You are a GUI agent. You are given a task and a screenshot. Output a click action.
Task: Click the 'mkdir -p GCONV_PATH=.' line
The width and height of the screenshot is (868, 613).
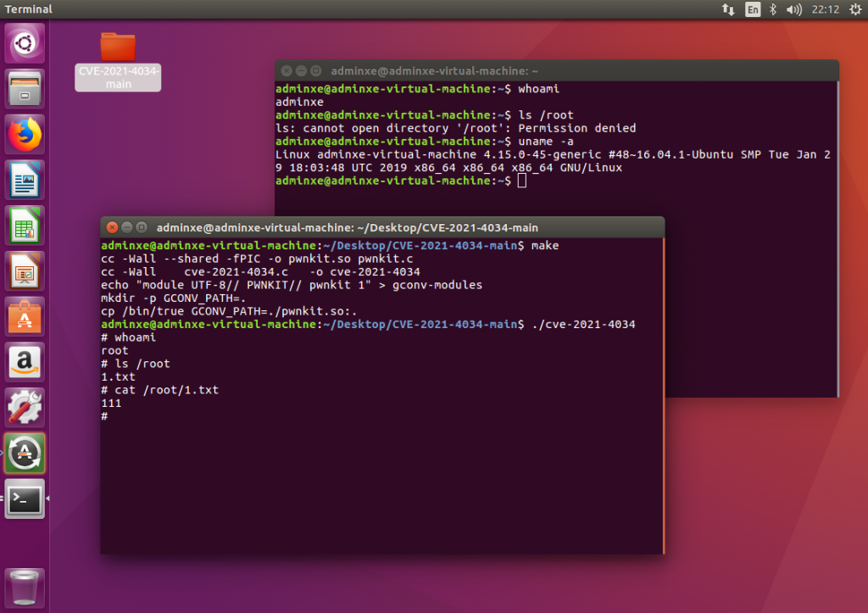[173, 298]
